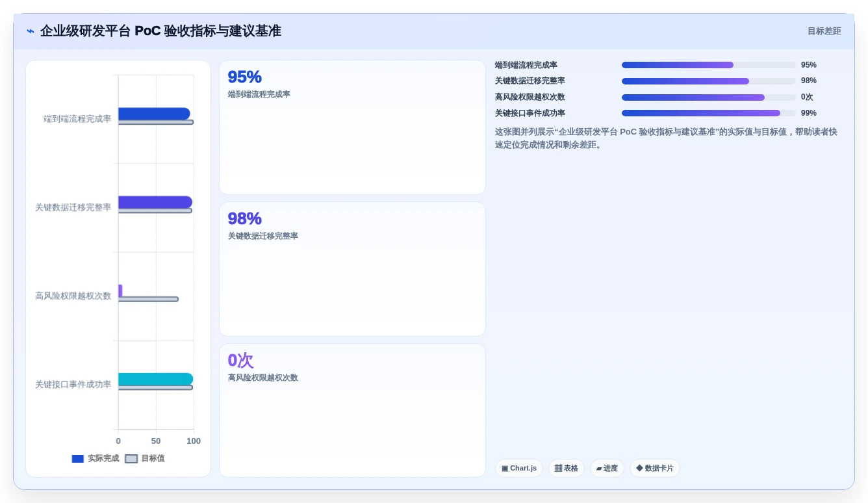Viewport: 868px width, 503px height.
Task: Click the 高风险权限越权次数 progress list label
Action: (x=530, y=97)
